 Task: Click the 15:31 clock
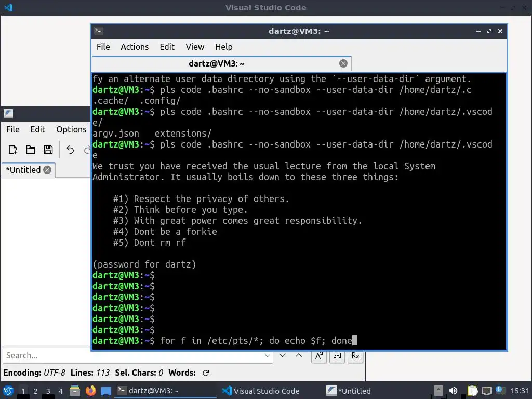coord(520,391)
